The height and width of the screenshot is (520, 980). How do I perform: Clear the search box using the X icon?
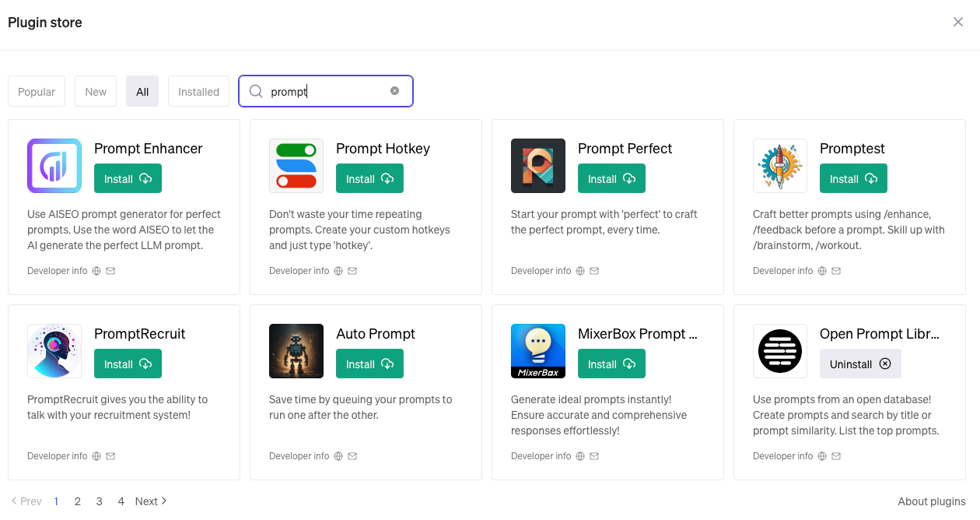point(395,90)
